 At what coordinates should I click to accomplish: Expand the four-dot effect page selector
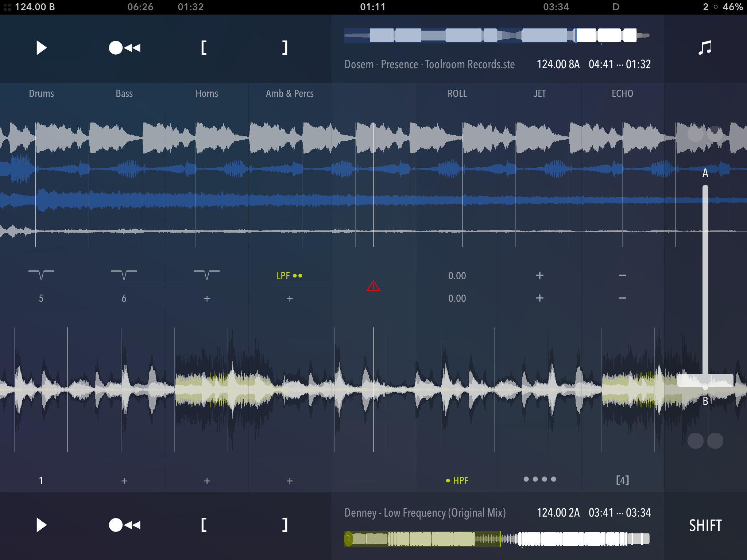[x=539, y=479]
